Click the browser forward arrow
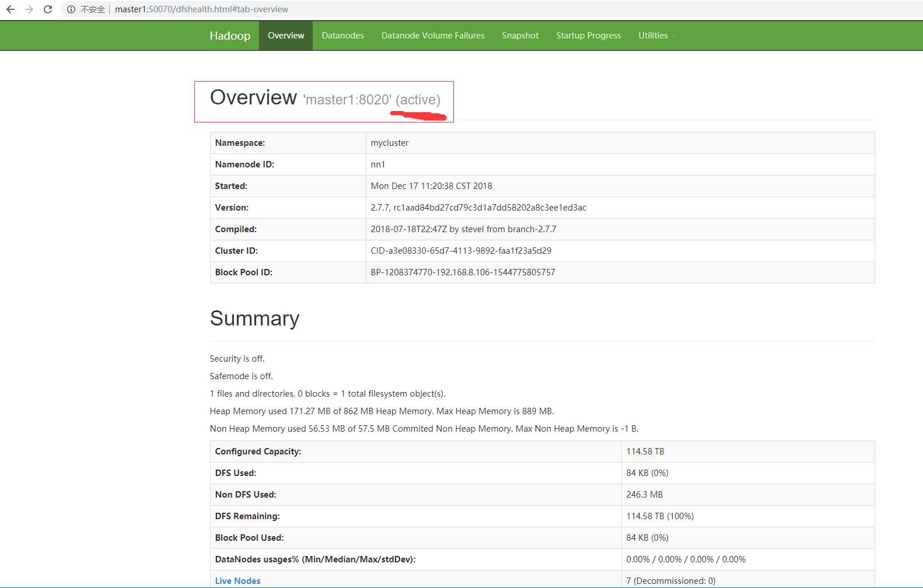The image size is (923, 588). [x=29, y=9]
